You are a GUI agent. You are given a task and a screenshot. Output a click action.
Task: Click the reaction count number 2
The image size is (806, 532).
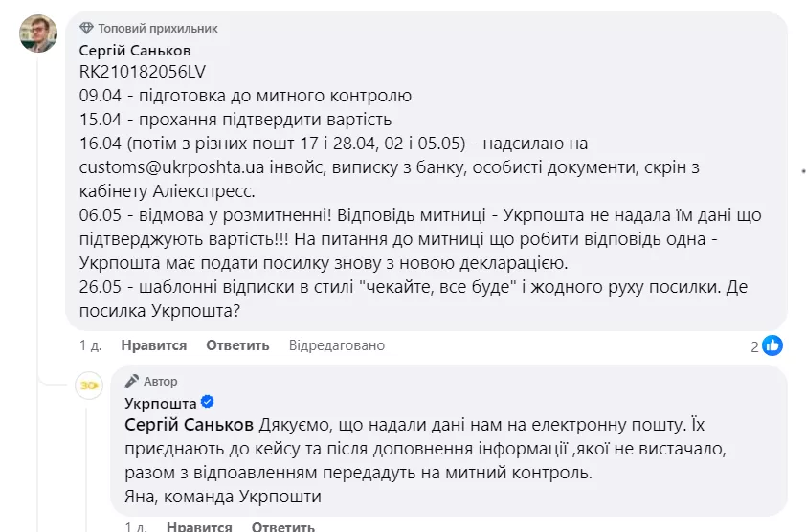point(754,346)
